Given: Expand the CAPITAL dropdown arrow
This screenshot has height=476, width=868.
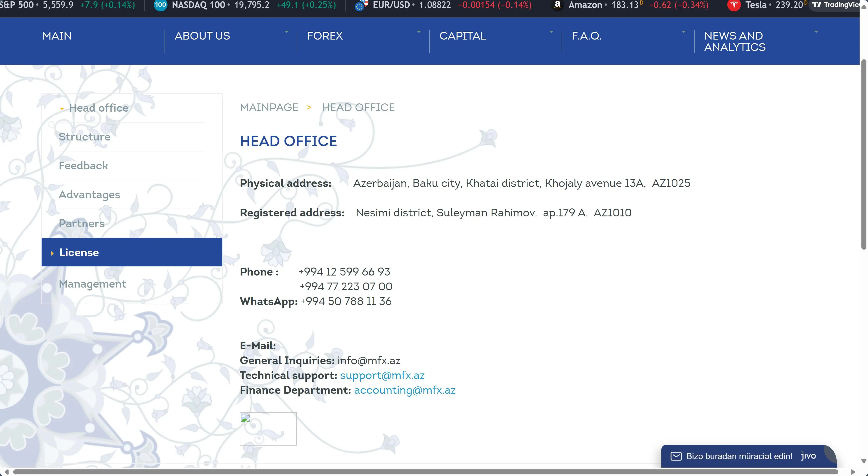Looking at the screenshot, I should pyautogui.click(x=551, y=32).
